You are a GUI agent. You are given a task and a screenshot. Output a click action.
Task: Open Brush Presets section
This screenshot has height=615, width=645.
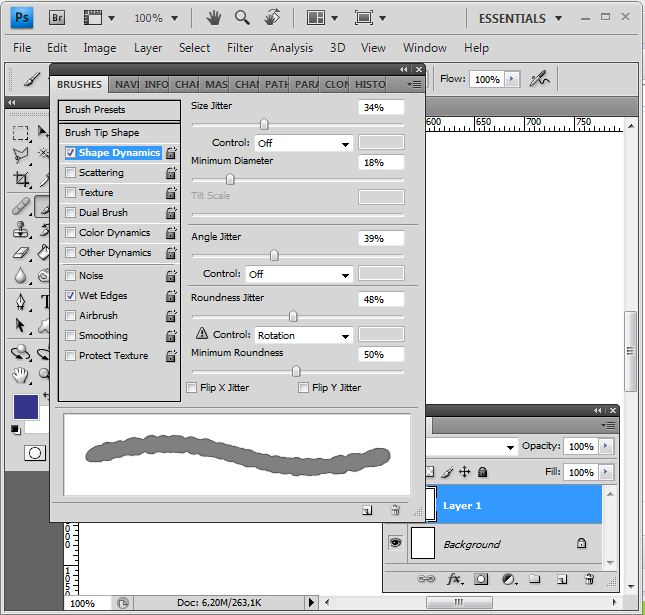click(x=119, y=110)
